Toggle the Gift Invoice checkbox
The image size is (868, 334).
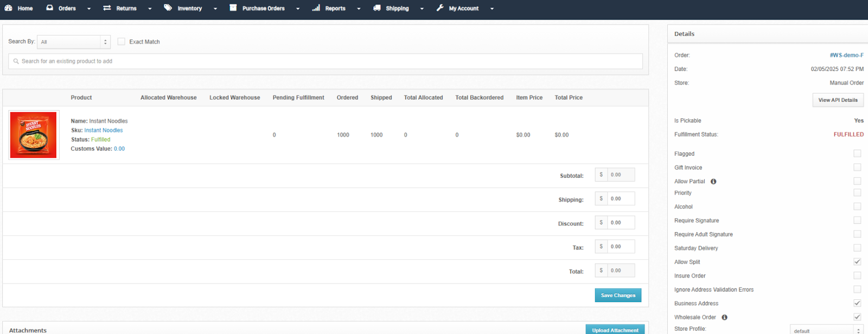click(x=857, y=168)
